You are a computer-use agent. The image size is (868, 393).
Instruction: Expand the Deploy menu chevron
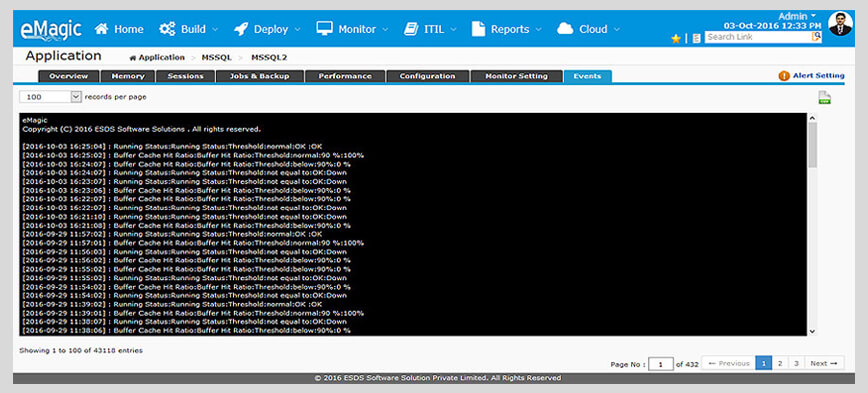pyautogui.click(x=297, y=29)
